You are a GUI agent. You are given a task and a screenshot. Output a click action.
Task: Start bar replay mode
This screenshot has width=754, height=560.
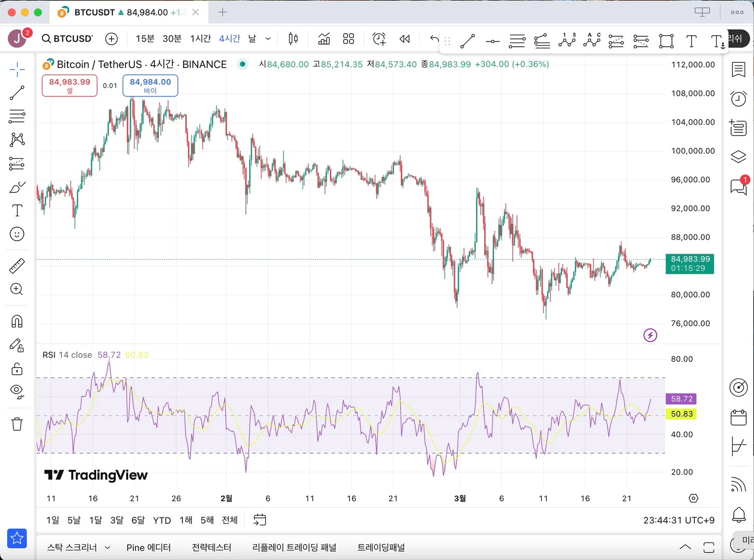tap(405, 39)
